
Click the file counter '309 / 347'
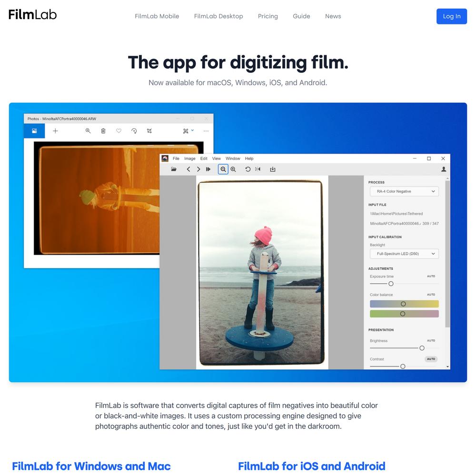click(430, 223)
